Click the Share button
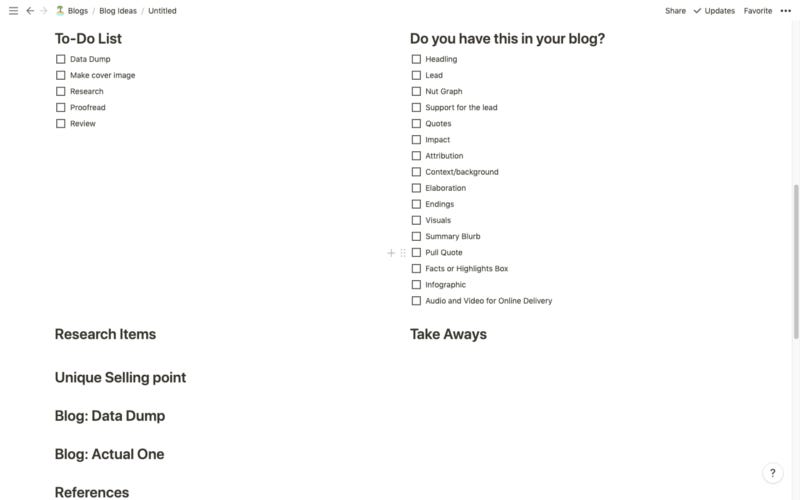The height and width of the screenshot is (500, 800). (675, 11)
